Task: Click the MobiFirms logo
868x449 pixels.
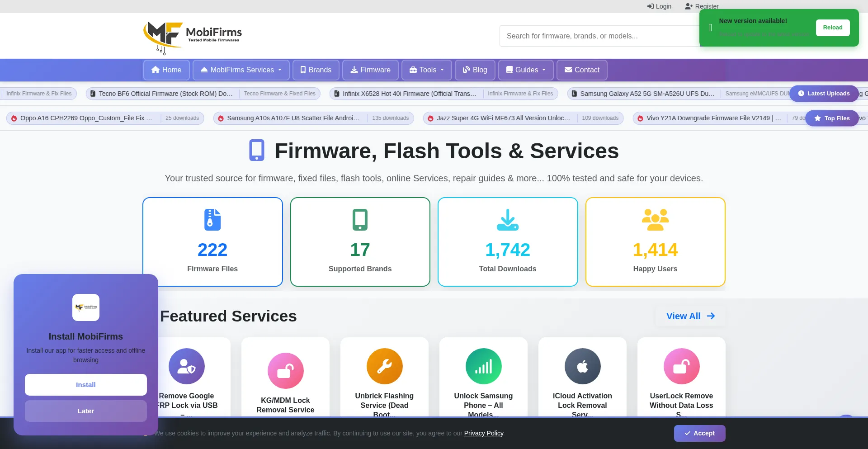Action: [193, 38]
